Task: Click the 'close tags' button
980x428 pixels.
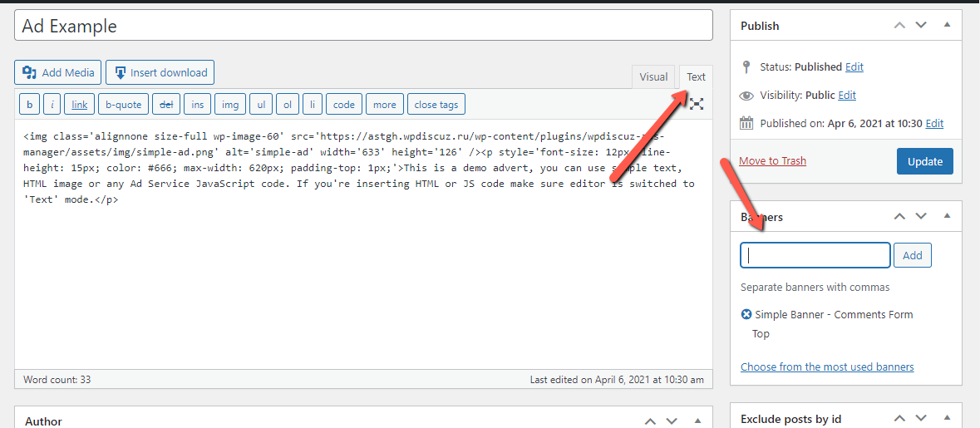Action: [436, 105]
